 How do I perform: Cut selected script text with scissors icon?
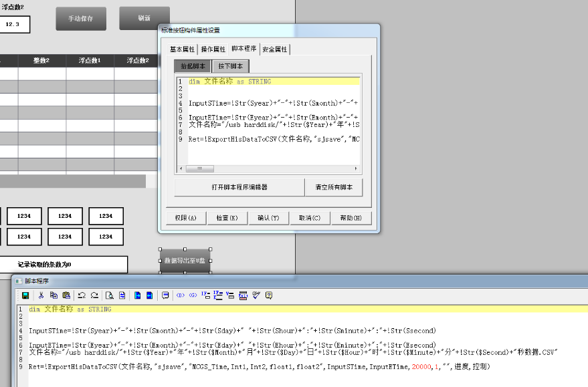click(41, 295)
